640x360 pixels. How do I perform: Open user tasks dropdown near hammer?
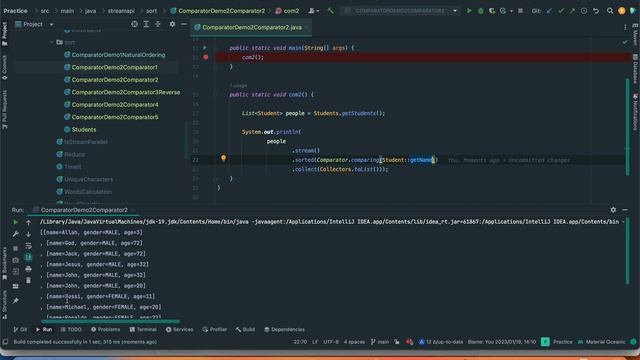(x=313, y=11)
